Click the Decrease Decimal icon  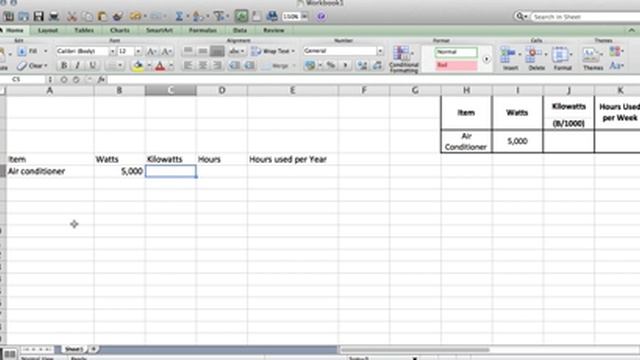377,65
